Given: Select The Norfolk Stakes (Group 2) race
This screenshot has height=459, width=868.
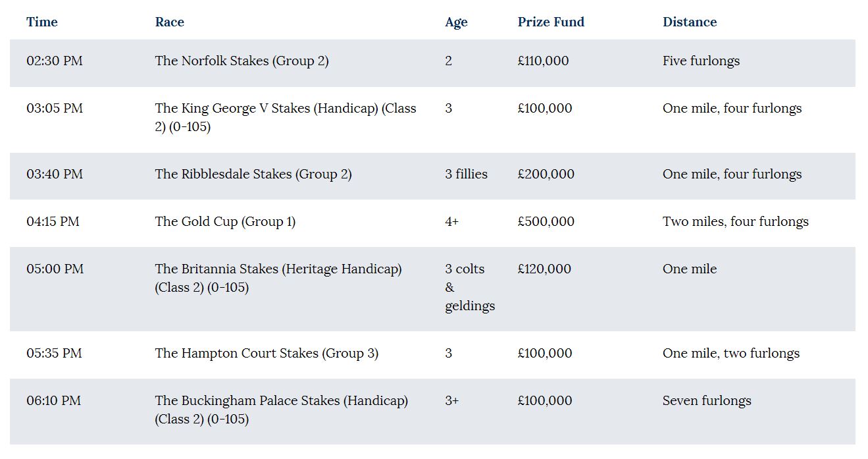Looking at the screenshot, I should pos(242,61).
